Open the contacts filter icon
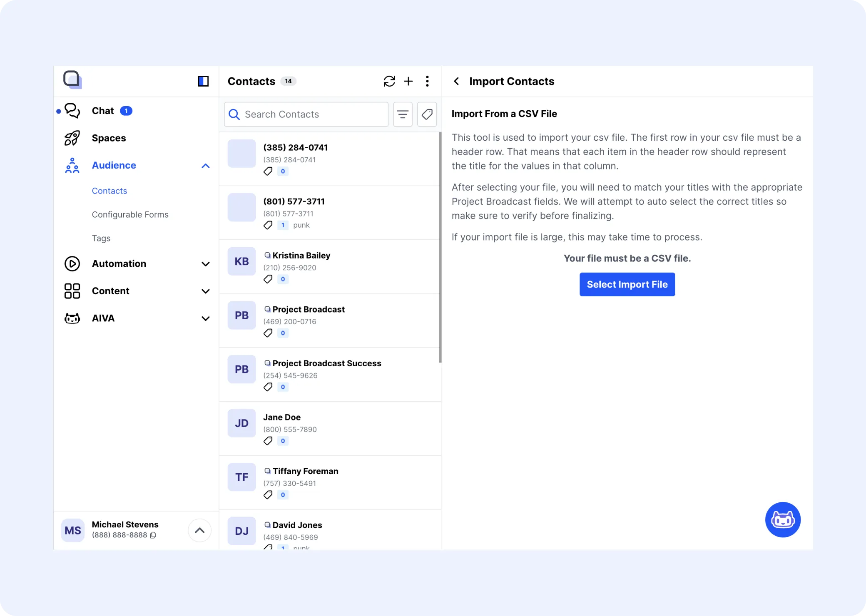866x616 pixels. [x=403, y=114]
